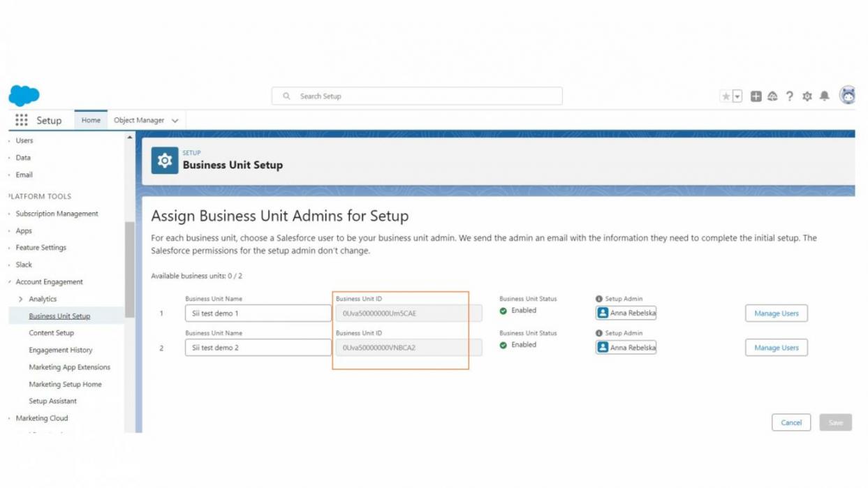
Task: Click the Cancel button
Action: point(791,422)
